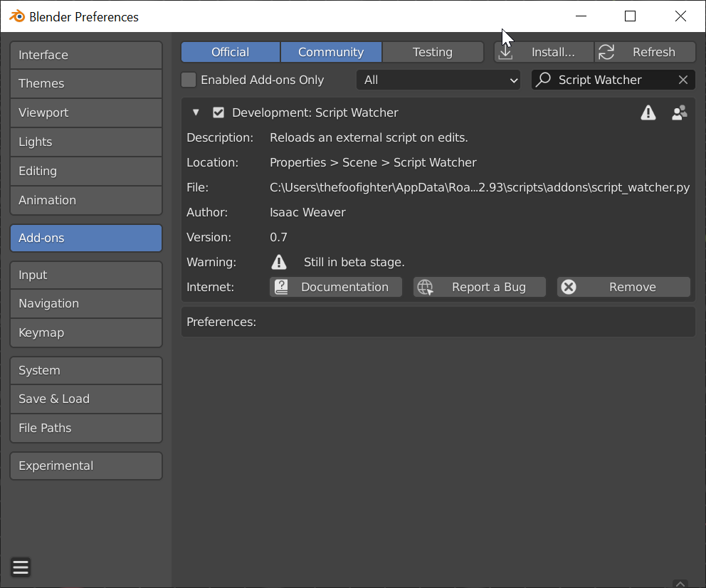
Task: Open the Input preferences section
Action: pos(86,275)
